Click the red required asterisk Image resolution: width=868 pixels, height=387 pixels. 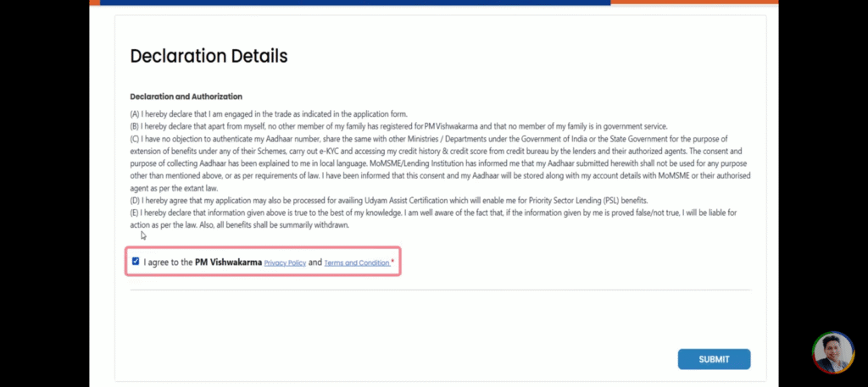click(392, 262)
